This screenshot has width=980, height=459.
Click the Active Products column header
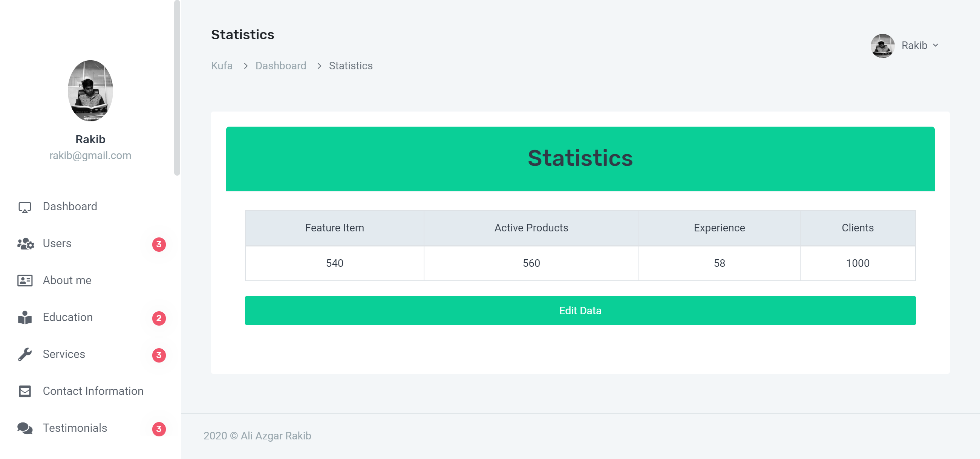pyautogui.click(x=531, y=228)
